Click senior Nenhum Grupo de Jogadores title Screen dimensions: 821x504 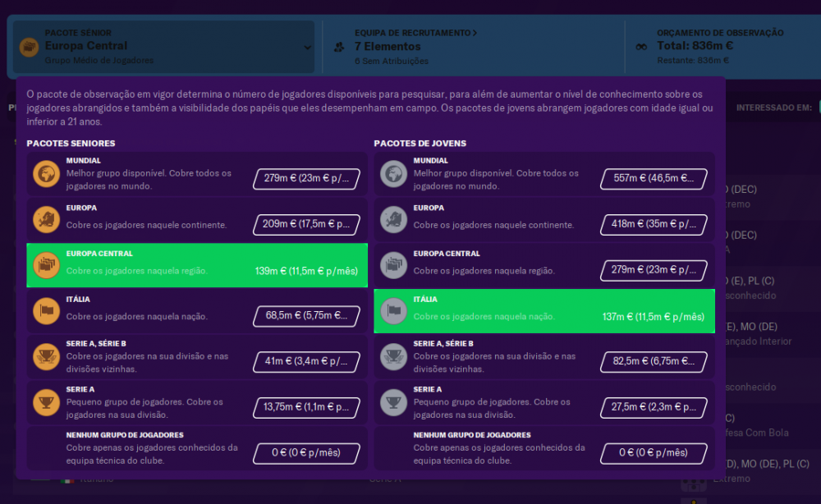[125, 435]
